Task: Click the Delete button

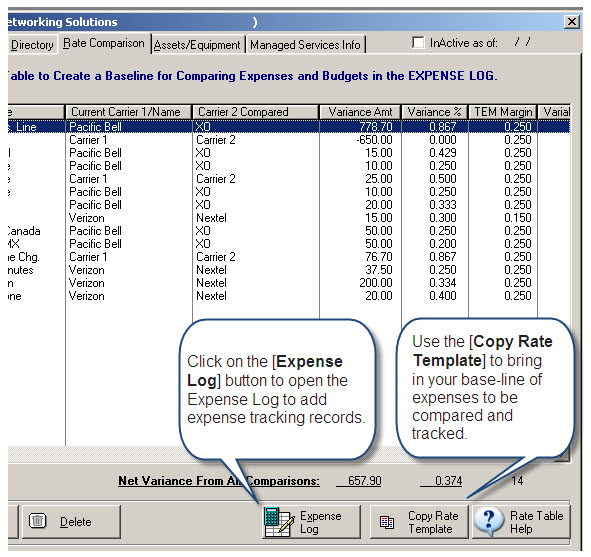Action: click(x=71, y=522)
